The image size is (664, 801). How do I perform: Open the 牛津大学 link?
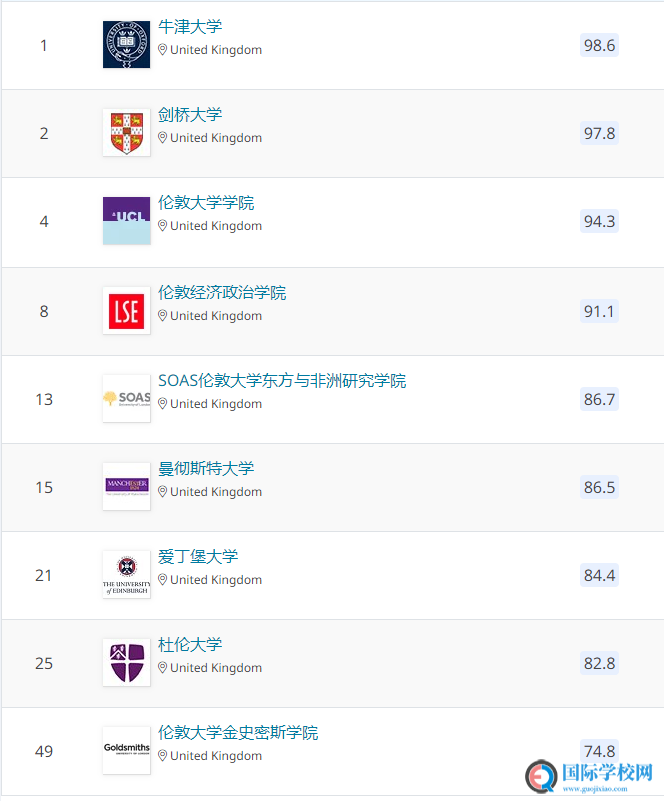pyautogui.click(x=190, y=27)
